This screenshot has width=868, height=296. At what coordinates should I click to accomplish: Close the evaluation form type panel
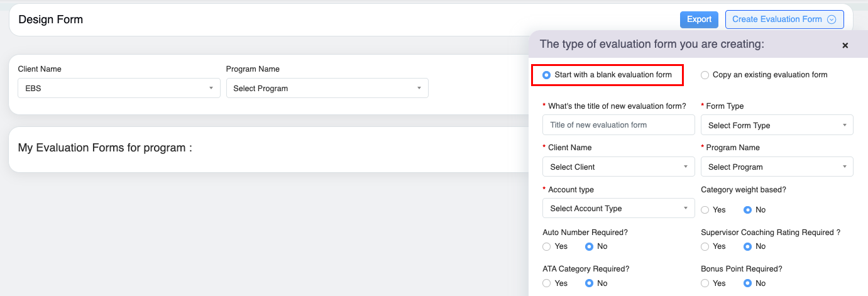(845, 45)
